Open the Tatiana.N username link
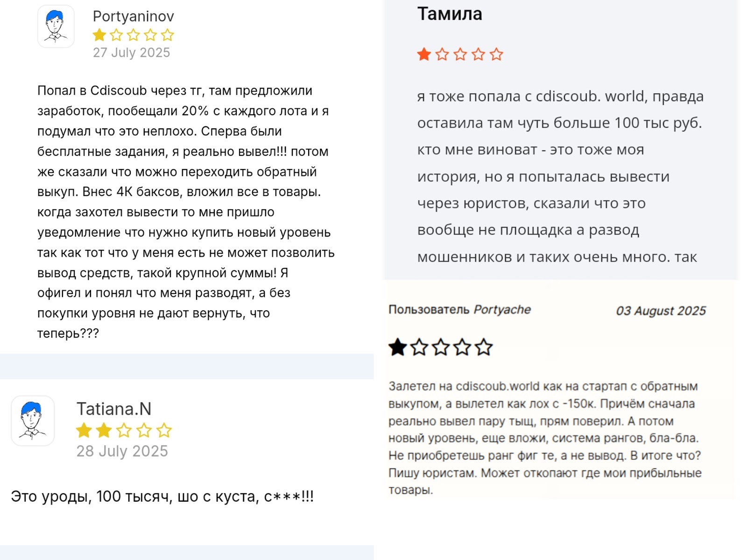This screenshot has width=747, height=560. tap(114, 409)
